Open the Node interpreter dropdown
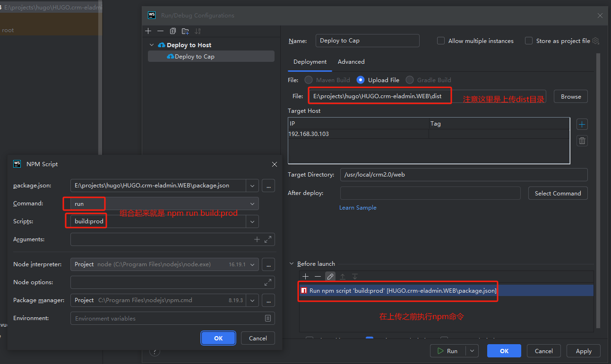This screenshot has width=611, height=364. [252, 264]
